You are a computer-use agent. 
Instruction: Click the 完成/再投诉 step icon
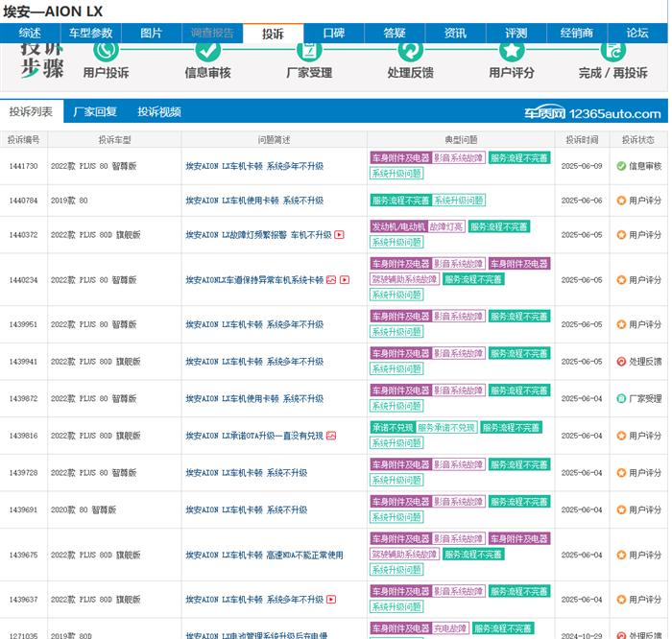[613, 50]
